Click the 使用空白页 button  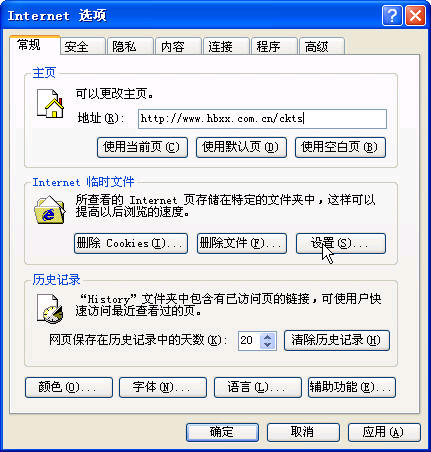click(x=340, y=147)
